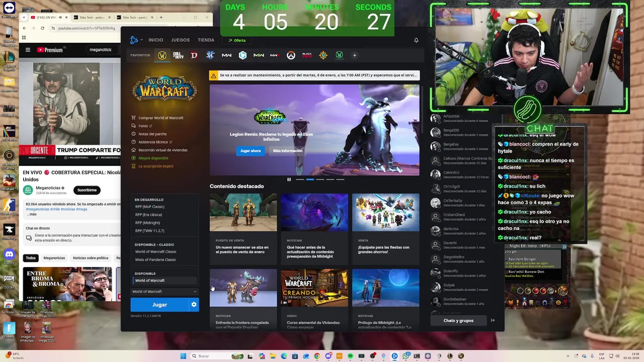Viewport: 644px width, 362px height.
Task: Open Call of Duty from favorites bar
Action: click(x=178, y=55)
